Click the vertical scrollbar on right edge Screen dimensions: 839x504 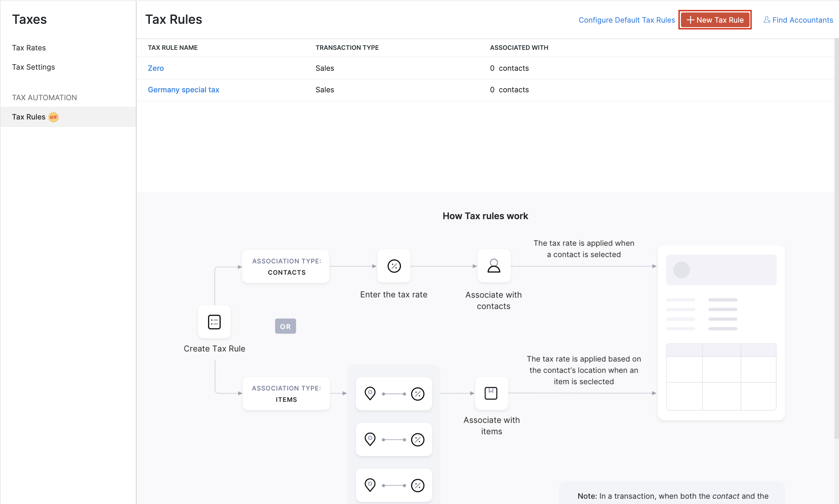pyautogui.click(x=836, y=238)
